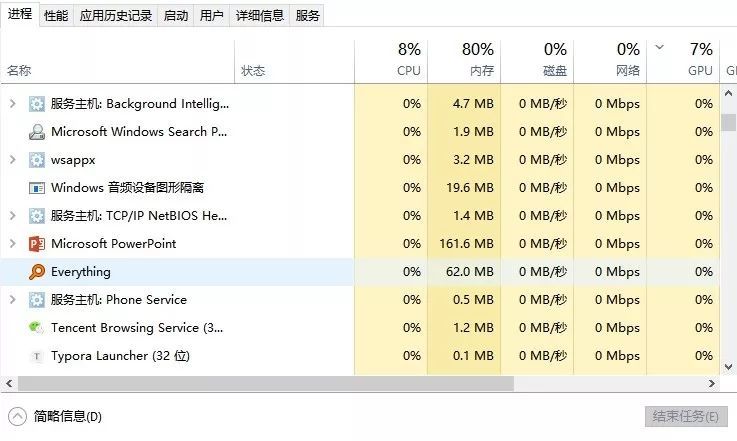Screen dimensions: 737x441
Task: Switch to the 性能 tab
Action: (x=56, y=16)
